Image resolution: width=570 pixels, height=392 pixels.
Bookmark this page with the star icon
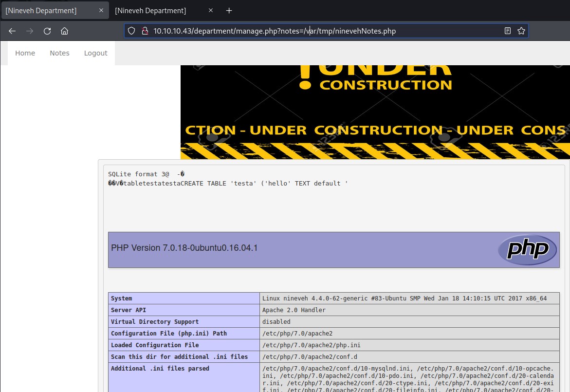(x=521, y=31)
